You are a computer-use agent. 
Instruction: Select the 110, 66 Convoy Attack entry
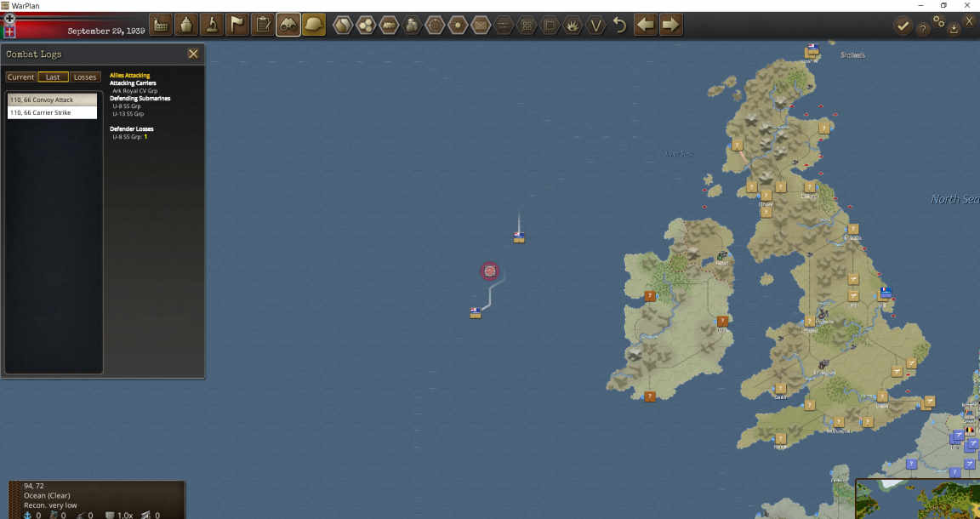tap(53, 100)
